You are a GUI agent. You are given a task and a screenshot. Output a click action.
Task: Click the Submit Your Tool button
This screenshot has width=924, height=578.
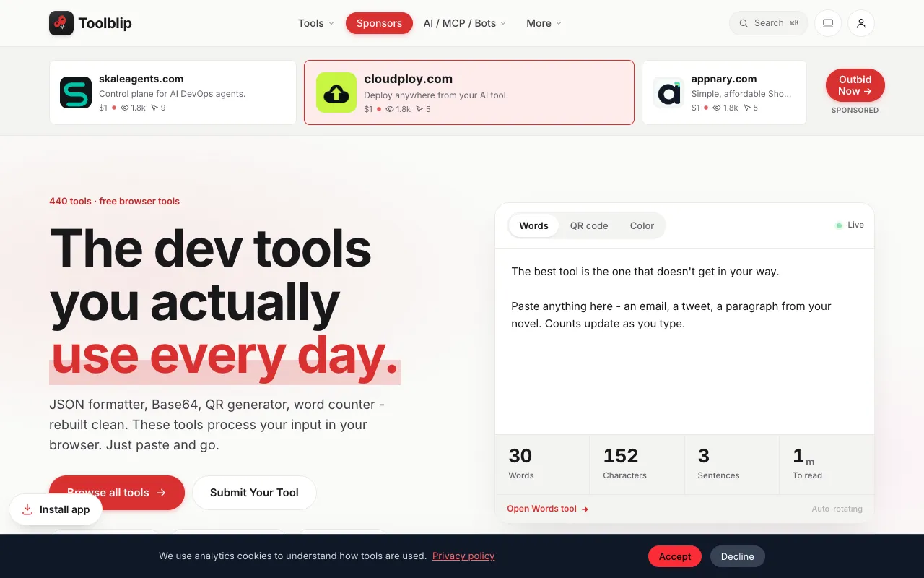(254, 493)
